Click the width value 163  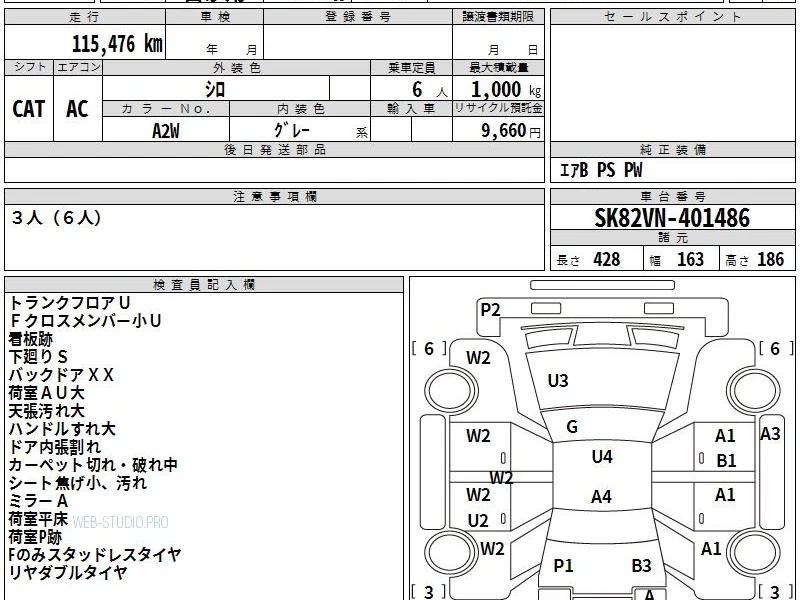coord(690,259)
